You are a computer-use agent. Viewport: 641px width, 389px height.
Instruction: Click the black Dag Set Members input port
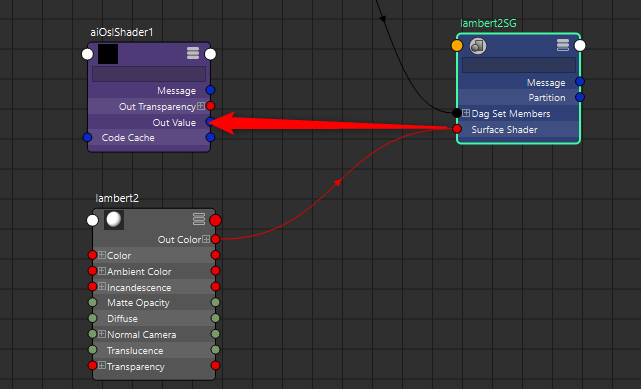click(457, 113)
